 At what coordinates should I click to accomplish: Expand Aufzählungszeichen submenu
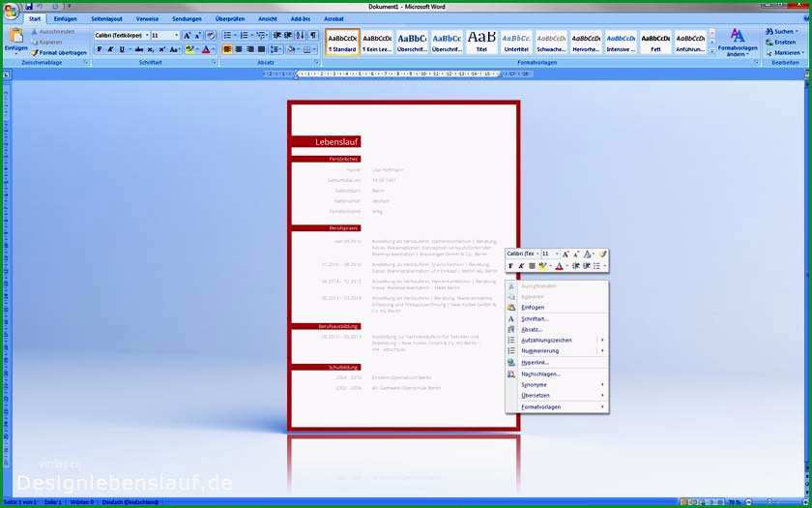pos(557,340)
